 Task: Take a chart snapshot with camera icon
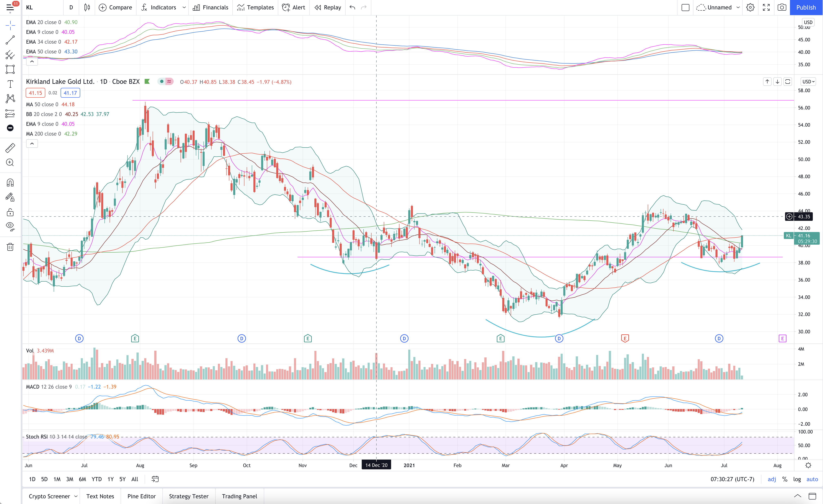coord(782,7)
